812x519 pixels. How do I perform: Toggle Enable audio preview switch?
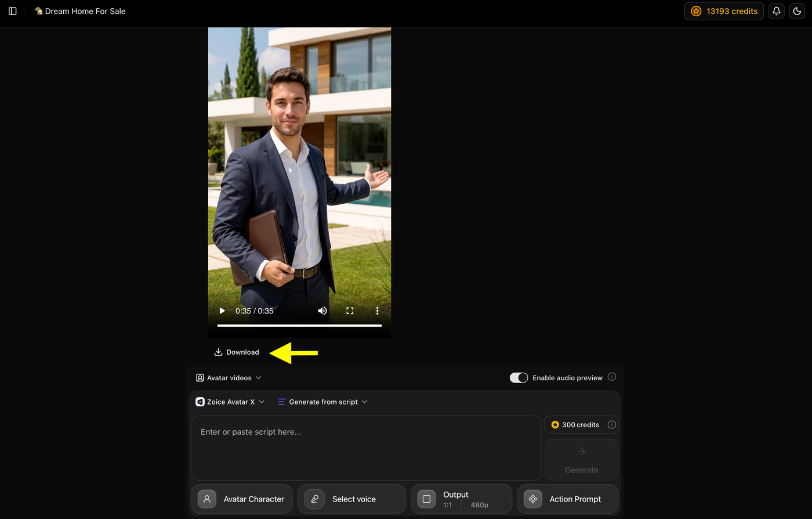pos(519,378)
